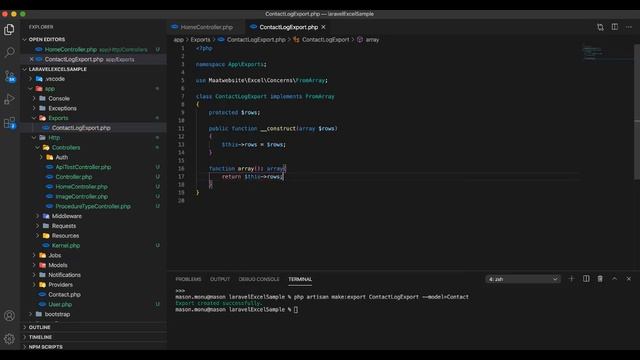Split the editor to the right

click(615, 27)
